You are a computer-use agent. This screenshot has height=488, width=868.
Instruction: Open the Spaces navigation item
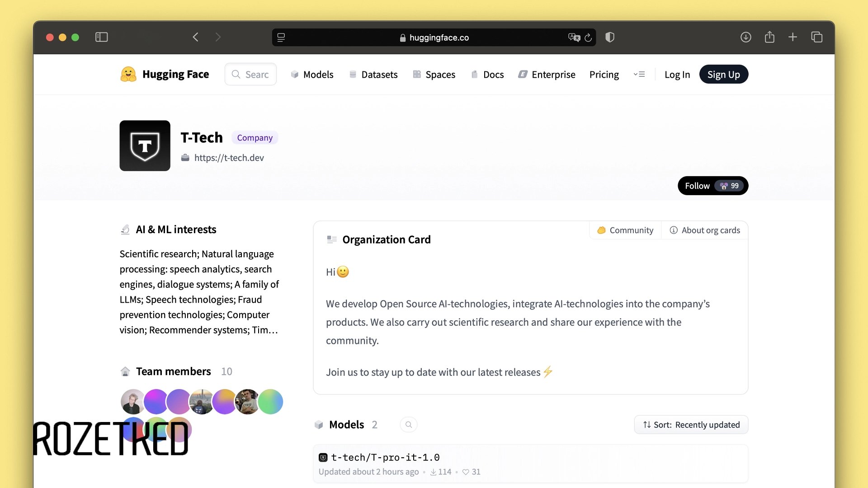[434, 75]
